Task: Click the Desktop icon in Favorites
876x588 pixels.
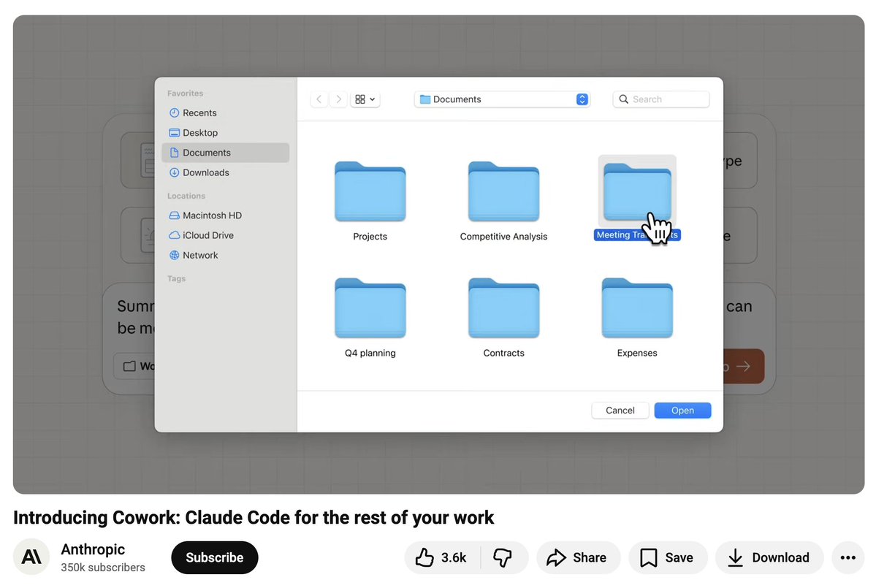Action: point(175,133)
